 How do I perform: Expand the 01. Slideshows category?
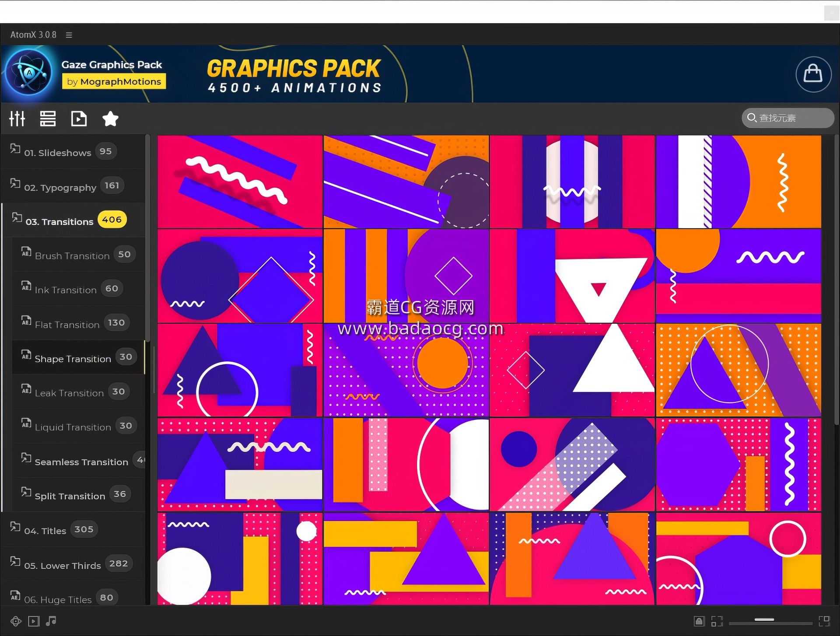tap(73, 152)
